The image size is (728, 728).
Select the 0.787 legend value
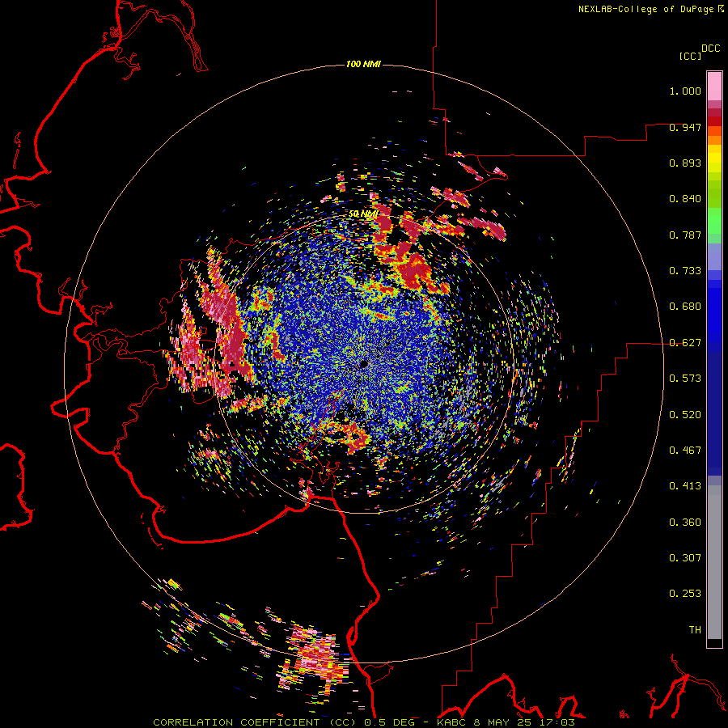tap(685, 235)
